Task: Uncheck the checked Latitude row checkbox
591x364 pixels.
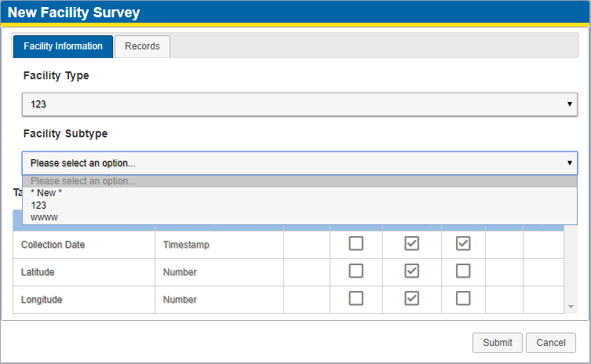Action: tap(411, 271)
